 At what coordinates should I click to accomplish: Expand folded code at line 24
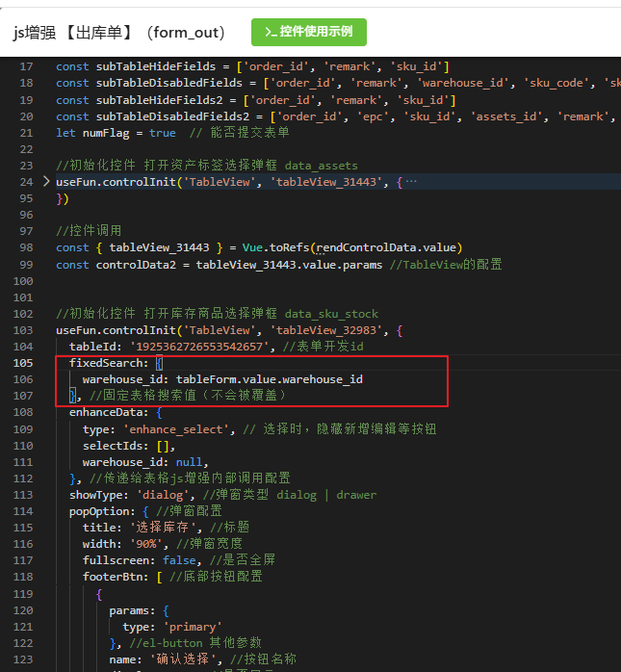[46, 182]
